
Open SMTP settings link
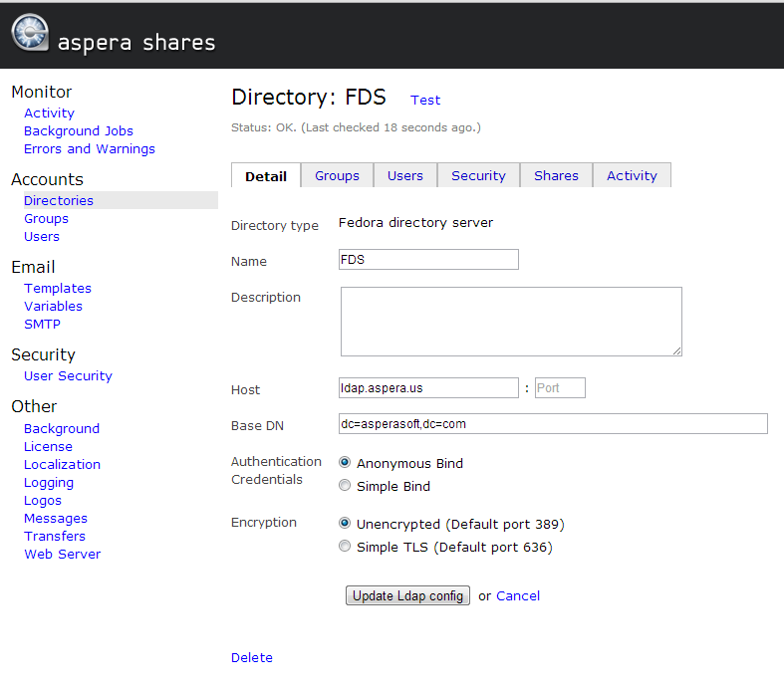tap(42, 325)
